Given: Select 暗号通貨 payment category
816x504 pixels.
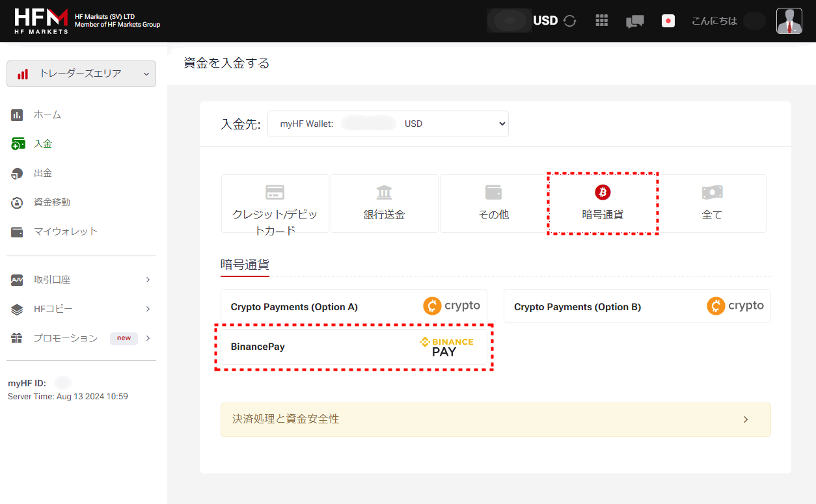Looking at the screenshot, I should coord(603,204).
